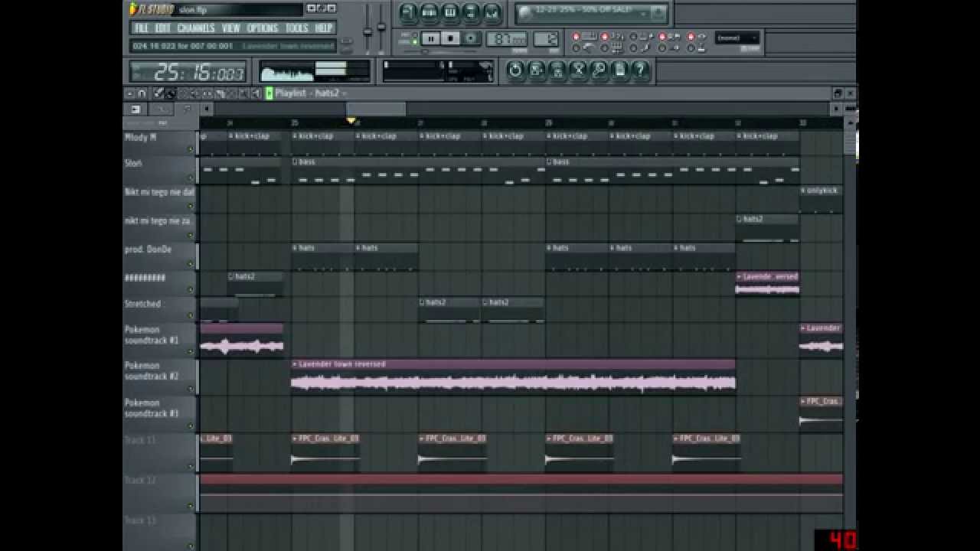
Task: Mute the Mlody M track
Action: click(x=191, y=149)
